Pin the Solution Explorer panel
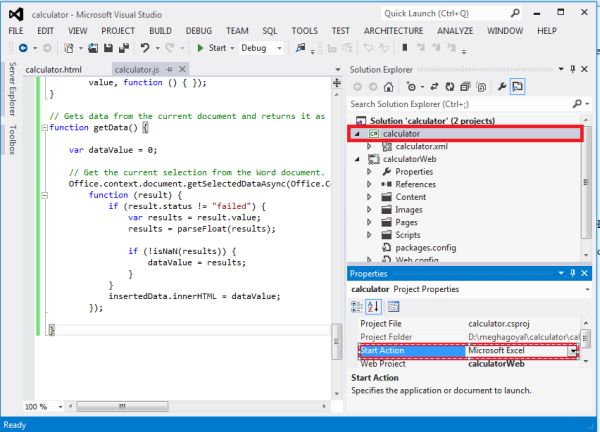Viewport: 600px width, 432px height. point(572,69)
